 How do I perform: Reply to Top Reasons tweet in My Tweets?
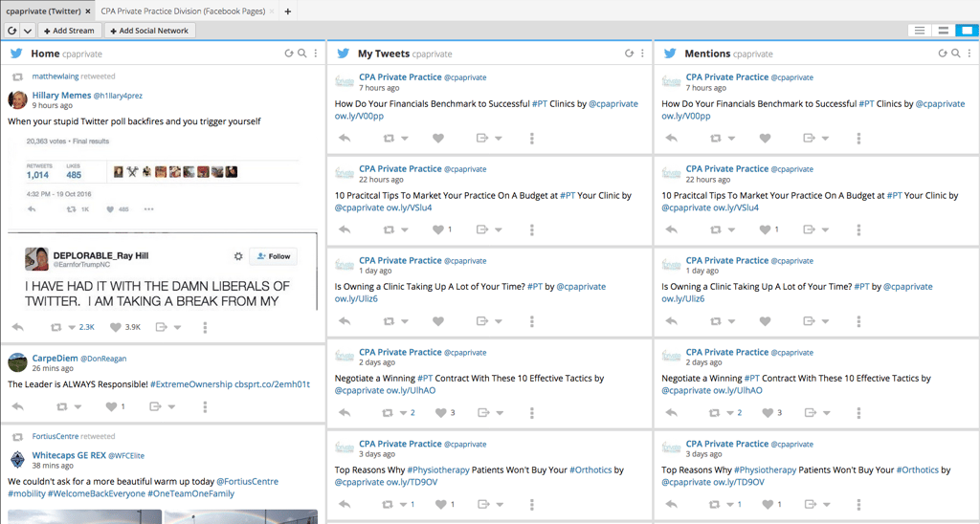tap(345, 504)
